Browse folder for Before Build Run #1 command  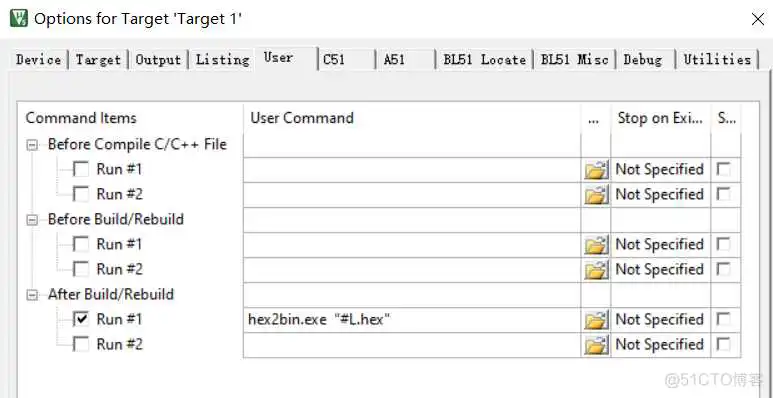596,245
